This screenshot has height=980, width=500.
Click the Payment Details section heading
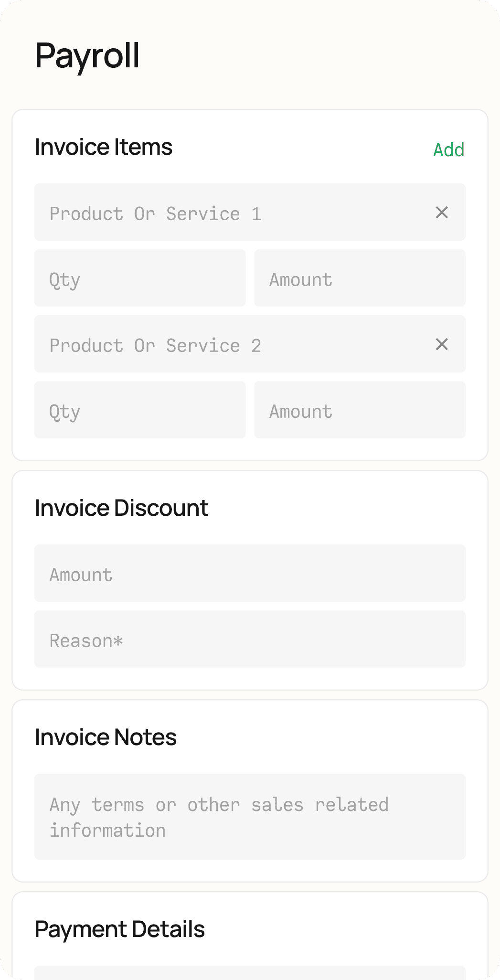[x=120, y=928]
